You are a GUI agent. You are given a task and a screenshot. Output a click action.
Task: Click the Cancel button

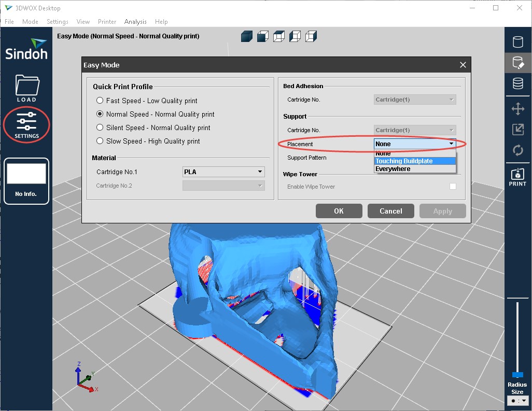pos(391,211)
